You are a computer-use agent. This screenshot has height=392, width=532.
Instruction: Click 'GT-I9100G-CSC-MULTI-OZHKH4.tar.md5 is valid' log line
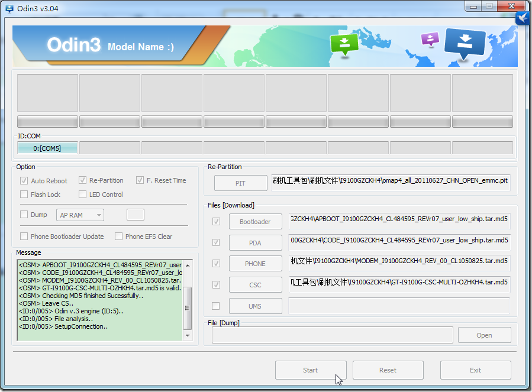(x=100, y=288)
